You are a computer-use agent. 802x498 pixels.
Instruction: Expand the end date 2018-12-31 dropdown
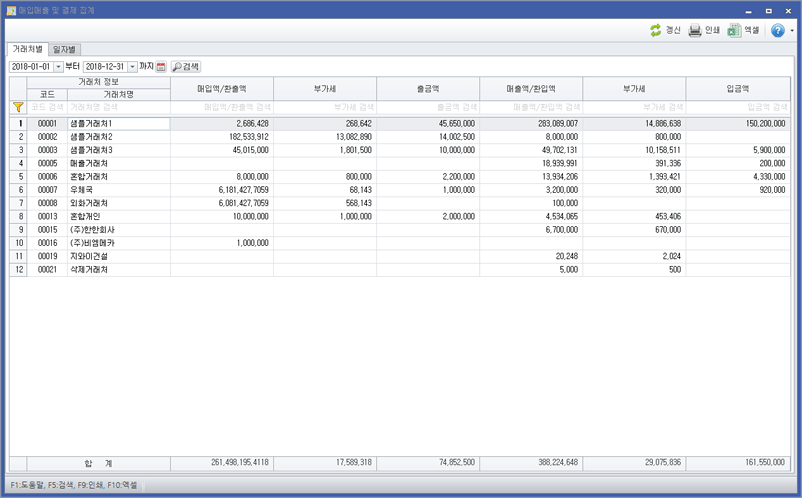pos(131,66)
